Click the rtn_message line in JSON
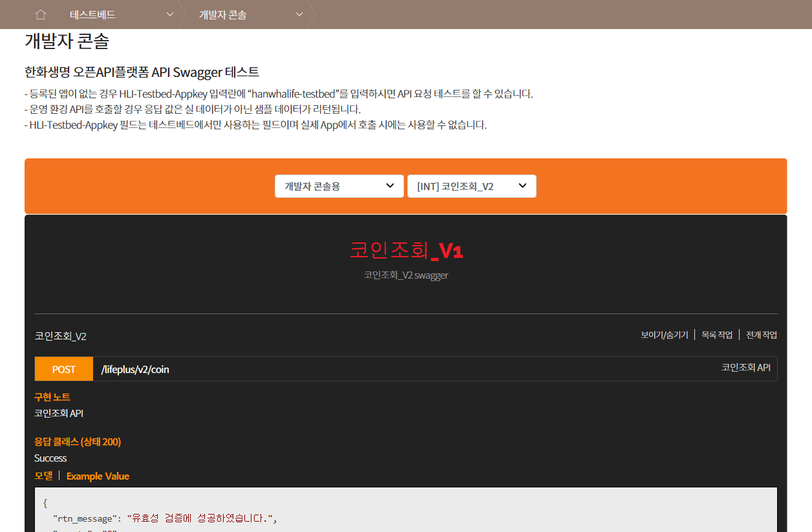Viewport: 812px width, 532px height. coord(165,518)
